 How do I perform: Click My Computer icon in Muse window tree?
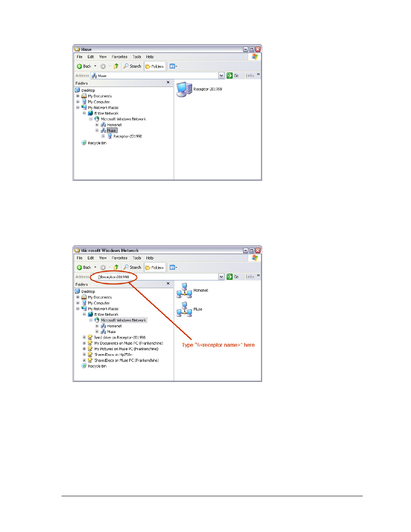pos(84,102)
